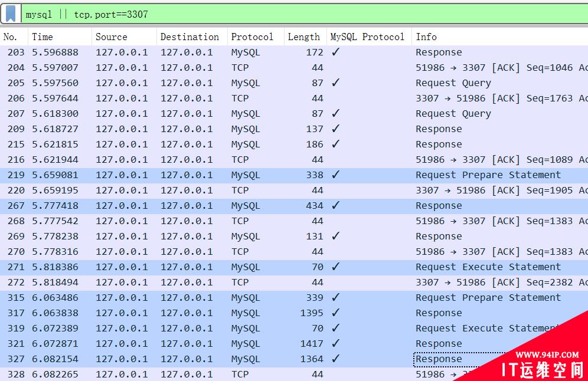Click the checkmark in packet 219 row

pyautogui.click(x=336, y=175)
